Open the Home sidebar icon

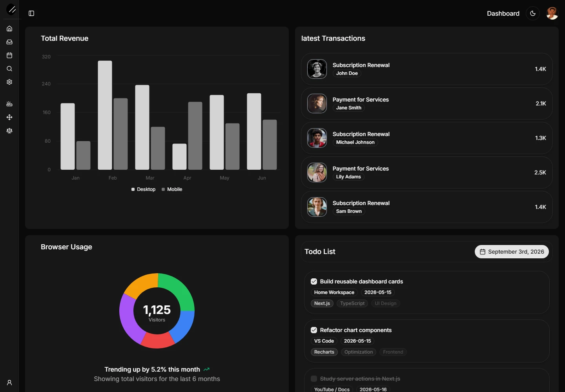pos(9,29)
